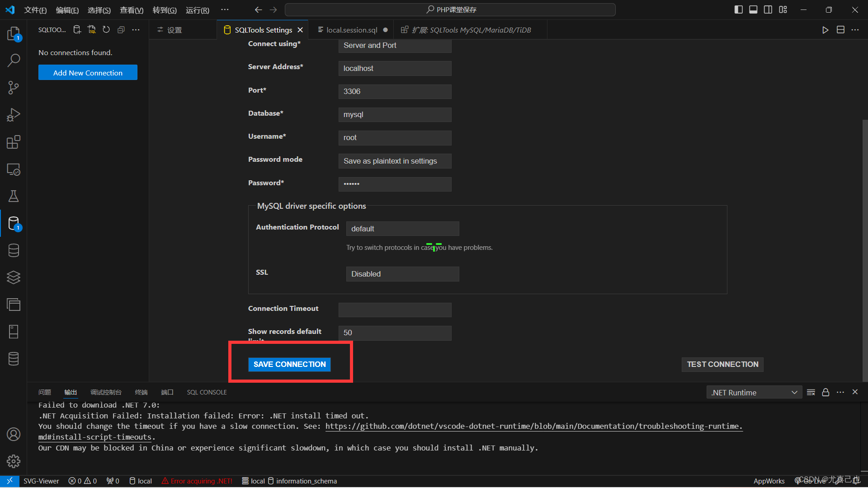The image size is (868, 488).
Task: Switch to the local.session.sql tab
Action: (351, 30)
